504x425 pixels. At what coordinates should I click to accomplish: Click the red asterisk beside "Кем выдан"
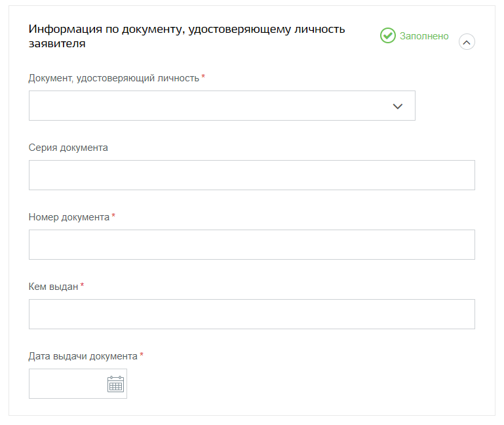pyautogui.click(x=82, y=285)
